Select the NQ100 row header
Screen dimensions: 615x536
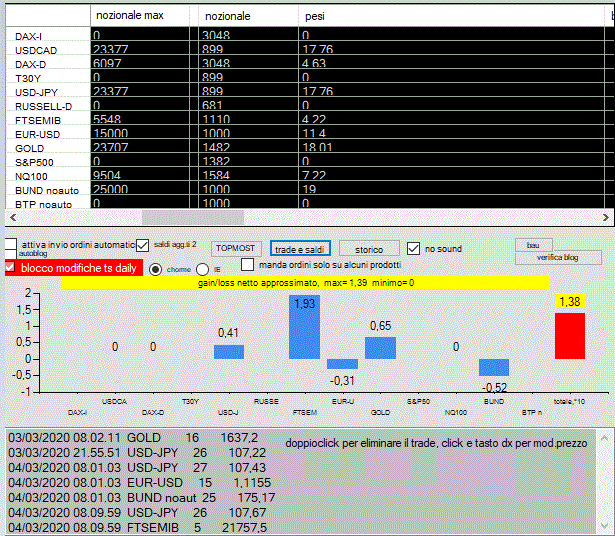[x=48, y=176]
